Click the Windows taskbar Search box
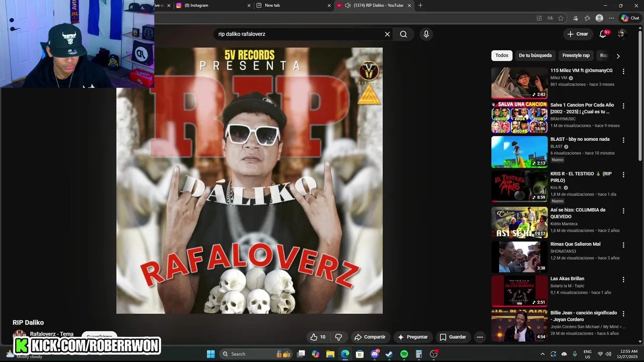This screenshot has height=362, width=644. (255, 354)
